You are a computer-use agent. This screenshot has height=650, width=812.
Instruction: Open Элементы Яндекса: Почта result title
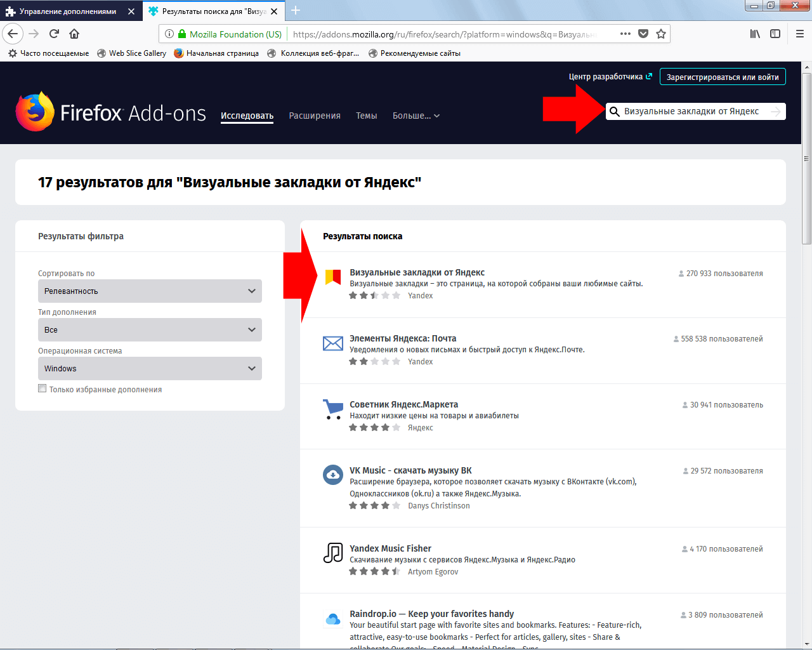pyautogui.click(x=403, y=338)
